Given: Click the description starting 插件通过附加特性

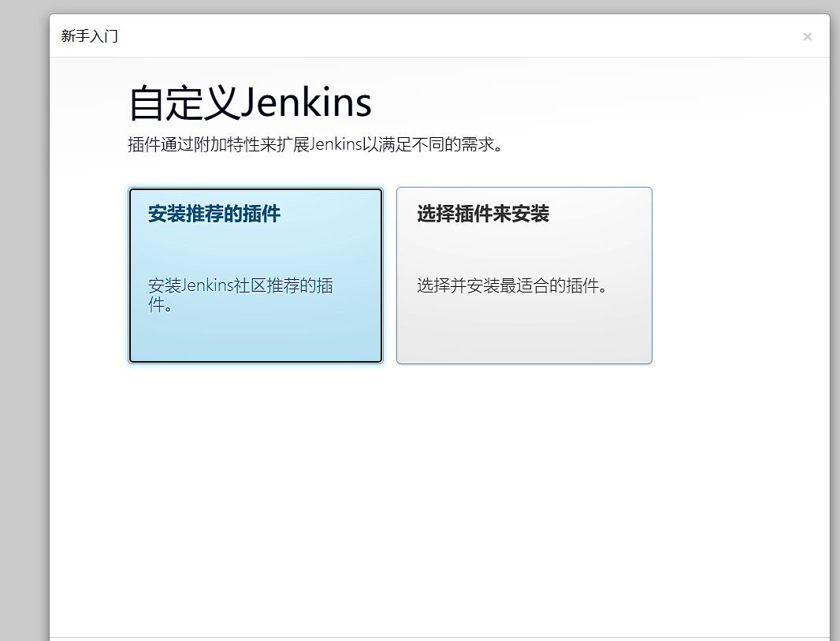Looking at the screenshot, I should click(x=315, y=145).
